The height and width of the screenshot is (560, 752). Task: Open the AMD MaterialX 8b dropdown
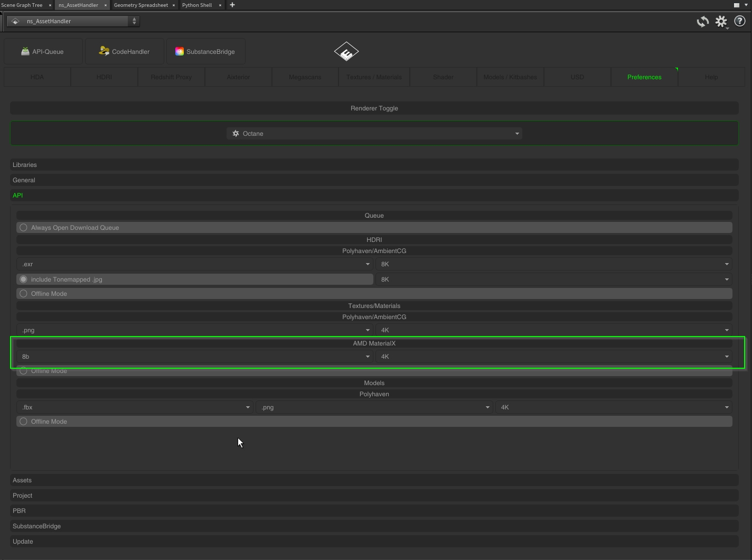click(194, 357)
